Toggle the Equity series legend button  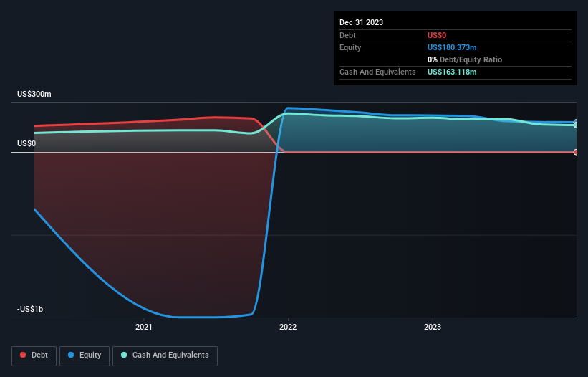[85, 355]
